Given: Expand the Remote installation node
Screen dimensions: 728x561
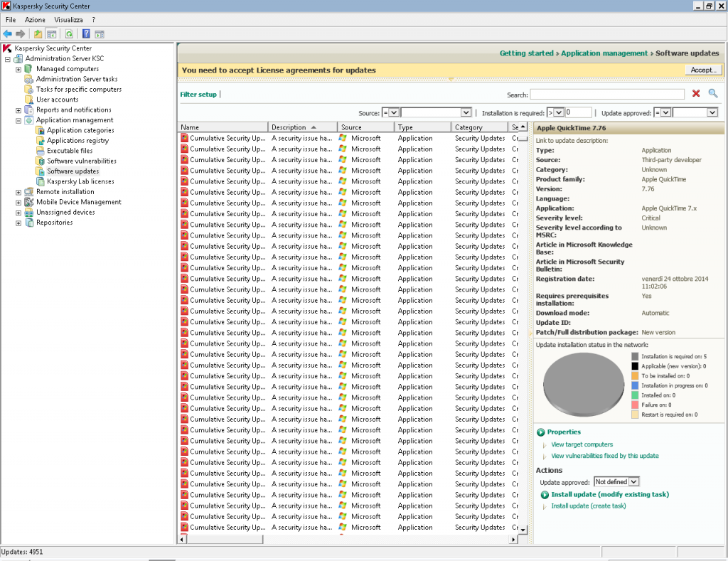Looking at the screenshot, I should [x=18, y=192].
